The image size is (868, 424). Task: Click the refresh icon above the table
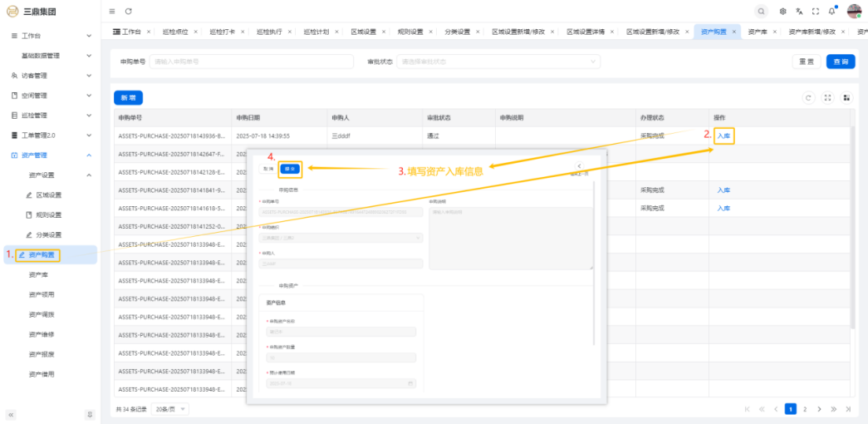tap(809, 97)
